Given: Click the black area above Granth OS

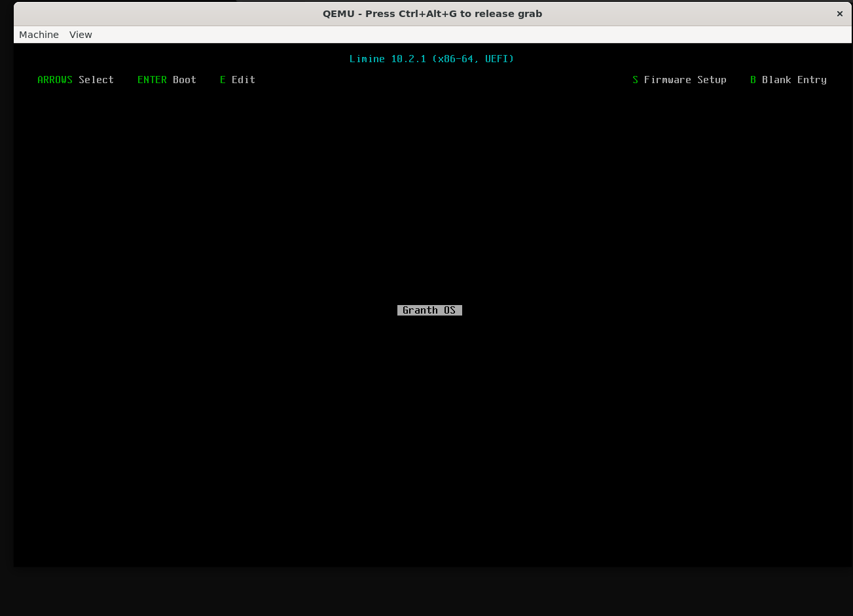Looking at the screenshot, I should click(429, 196).
